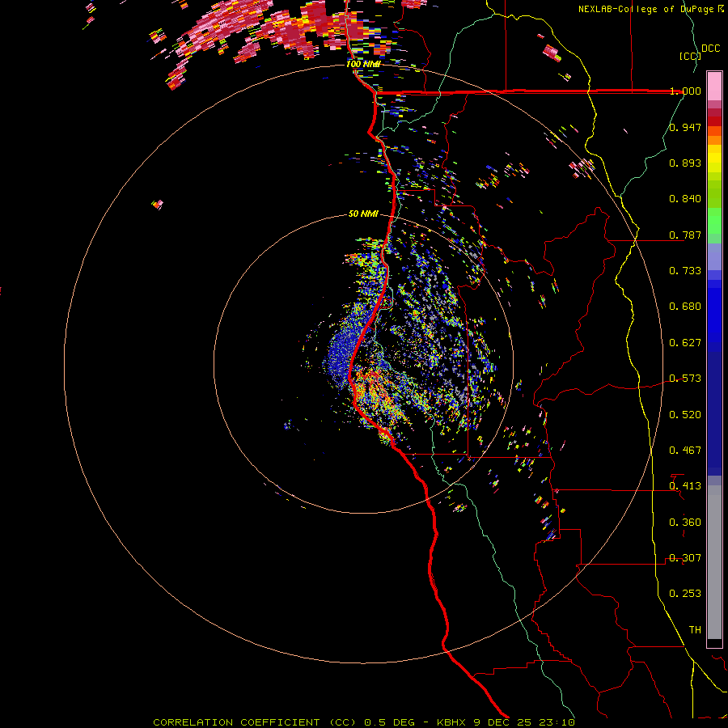Pick the light pink swatch on the color bar
728x728 pixels.
tap(714, 87)
